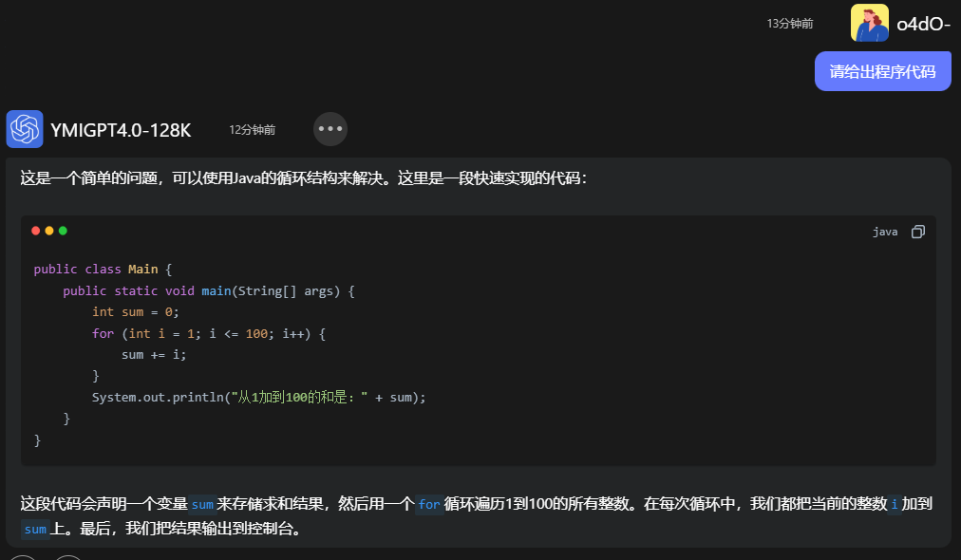This screenshot has width=961, height=560.
Task: Click inline code 'sum' after 变量
Action: 201,504
